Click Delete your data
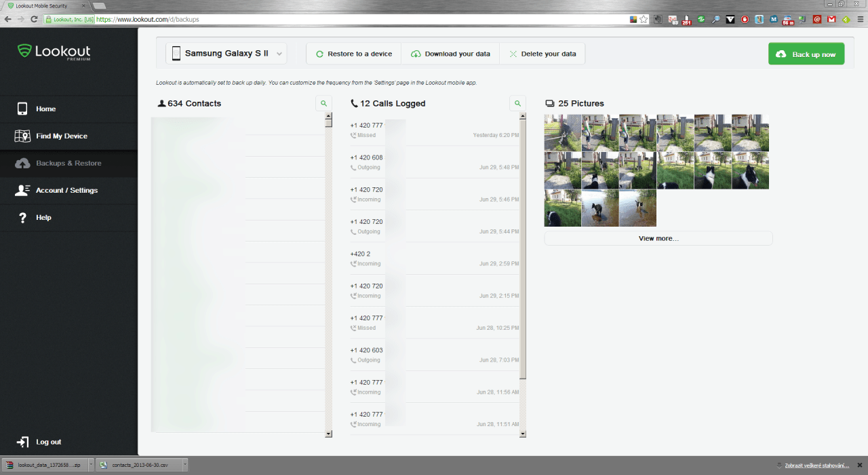This screenshot has height=475, width=868. click(x=542, y=54)
